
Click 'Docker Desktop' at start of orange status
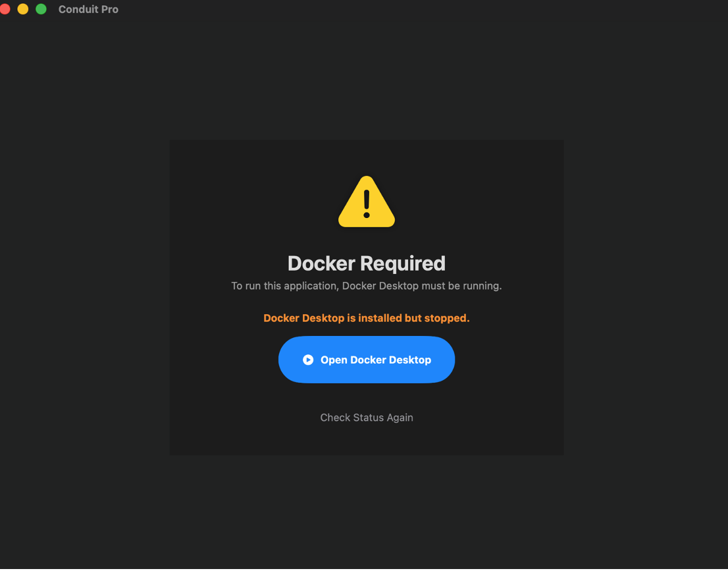click(x=303, y=318)
